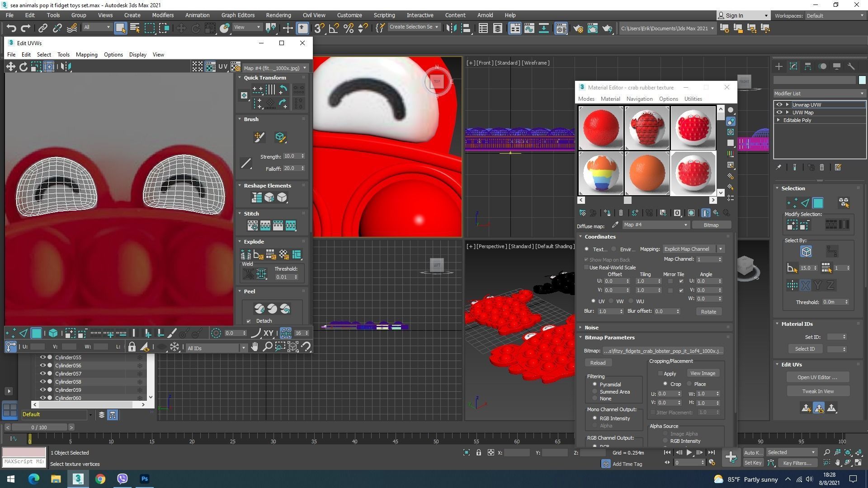Click the object color swatch in Modify panel
Viewport: 868px width, 488px height.
(x=862, y=80)
